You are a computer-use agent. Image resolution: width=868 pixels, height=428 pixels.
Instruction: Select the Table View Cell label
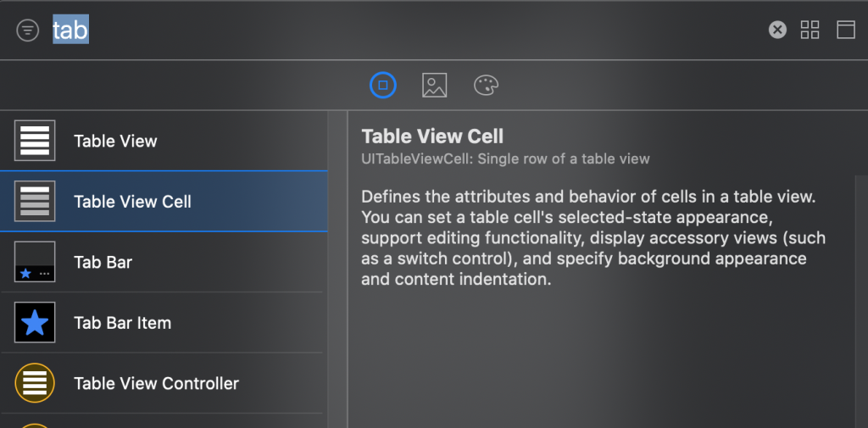pyautogui.click(x=132, y=202)
